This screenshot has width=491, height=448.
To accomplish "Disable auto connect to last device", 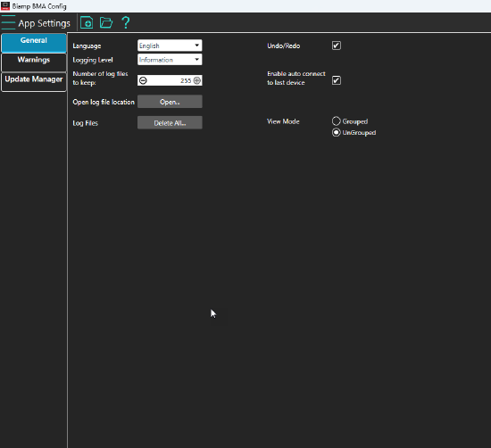I will [x=337, y=80].
